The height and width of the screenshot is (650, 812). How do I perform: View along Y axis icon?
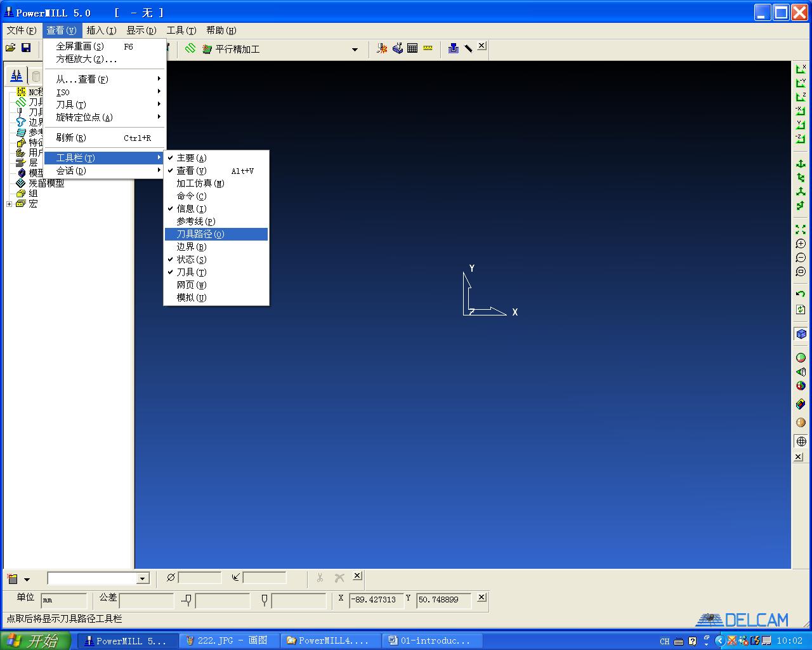801,125
